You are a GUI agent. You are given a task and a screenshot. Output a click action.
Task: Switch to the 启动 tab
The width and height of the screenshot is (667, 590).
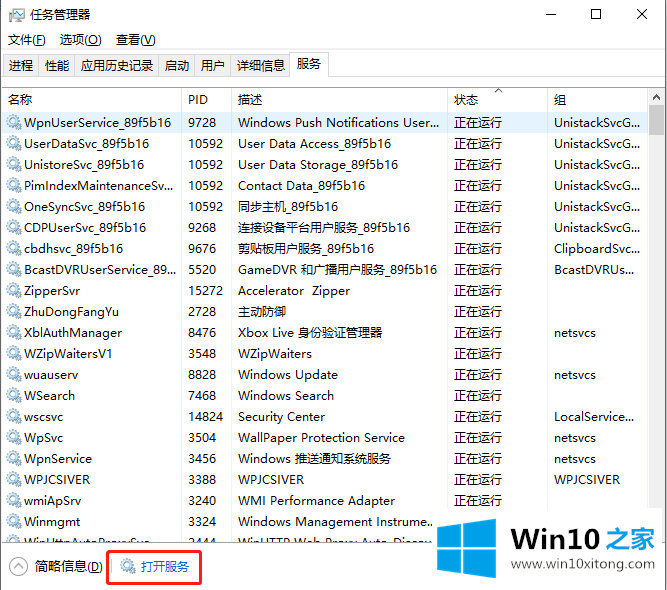click(x=177, y=66)
